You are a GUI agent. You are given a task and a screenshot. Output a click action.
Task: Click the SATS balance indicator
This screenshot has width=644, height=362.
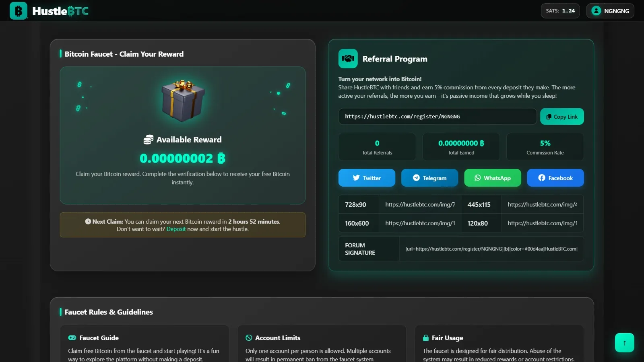click(560, 11)
